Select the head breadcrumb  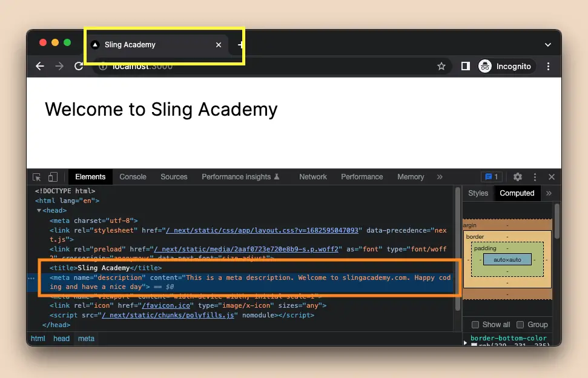[62, 339]
